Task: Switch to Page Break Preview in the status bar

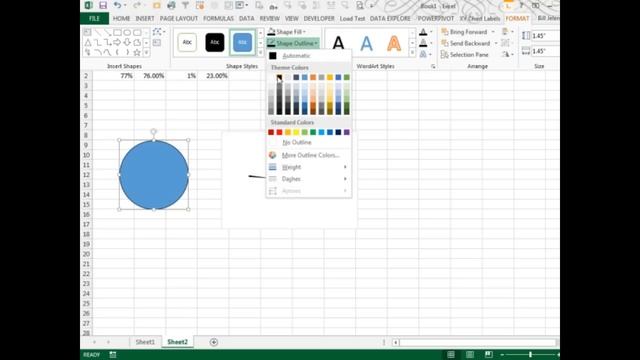Action: click(x=489, y=354)
